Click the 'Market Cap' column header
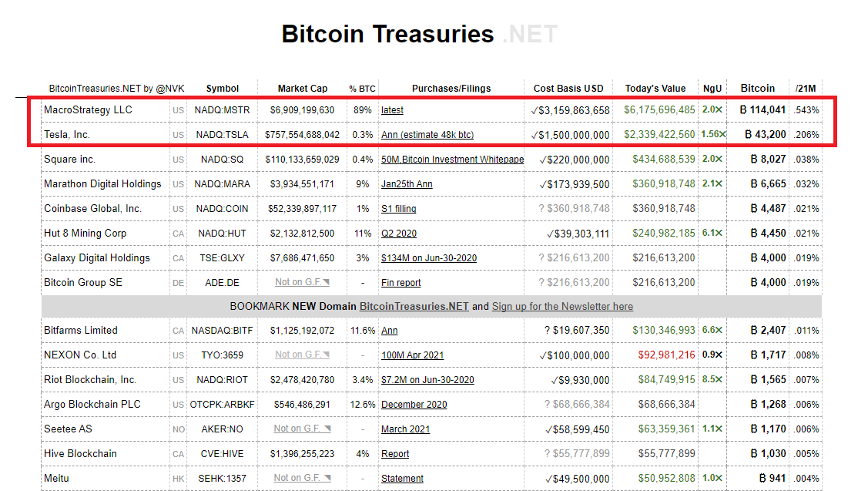This screenshot has height=491, width=868. [302, 88]
